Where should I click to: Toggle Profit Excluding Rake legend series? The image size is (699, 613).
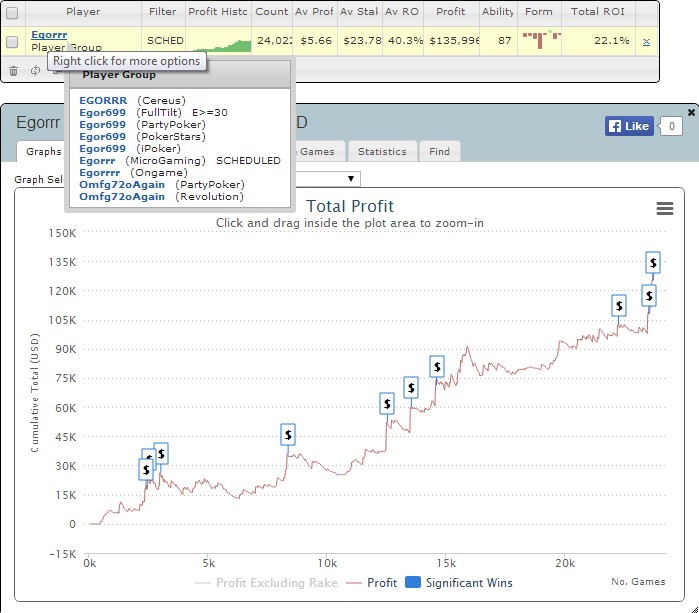tap(266, 583)
